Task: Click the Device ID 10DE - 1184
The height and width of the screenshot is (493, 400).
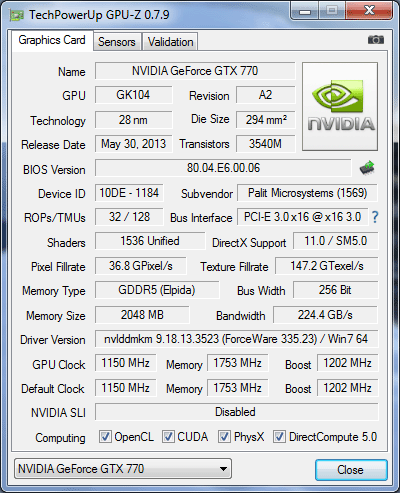Action: pyautogui.click(x=129, y=193)
